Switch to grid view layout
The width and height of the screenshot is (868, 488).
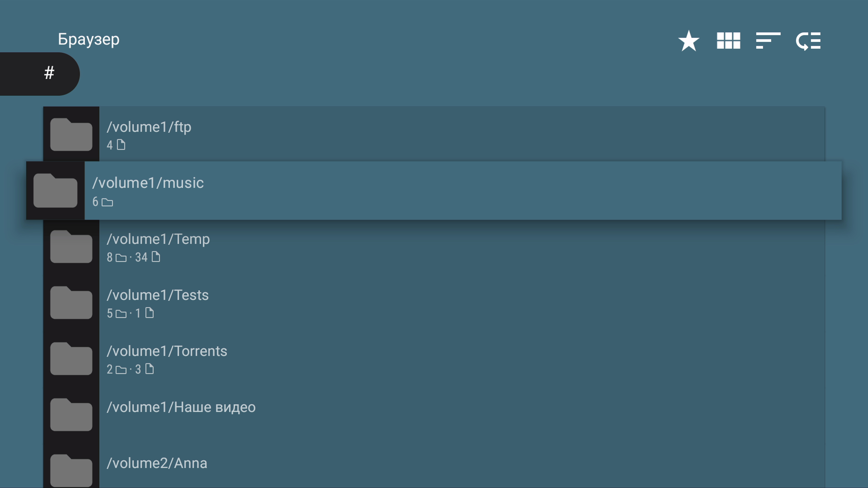pos(728,41)
